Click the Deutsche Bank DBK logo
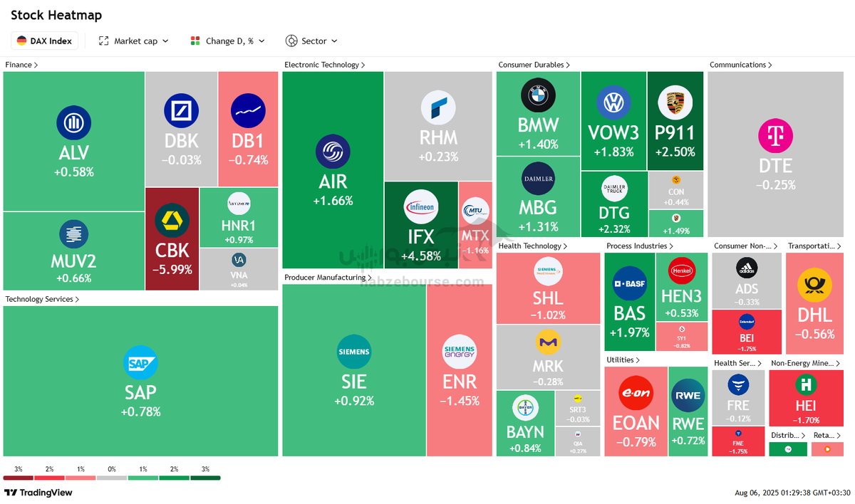The height and width of the screenshot is (504, 855). (x=181, y=112)
